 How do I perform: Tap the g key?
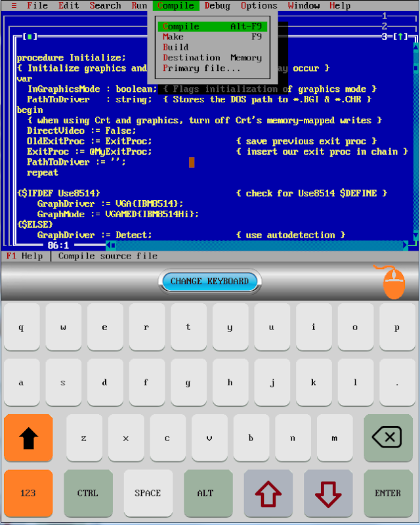(188, 383)
